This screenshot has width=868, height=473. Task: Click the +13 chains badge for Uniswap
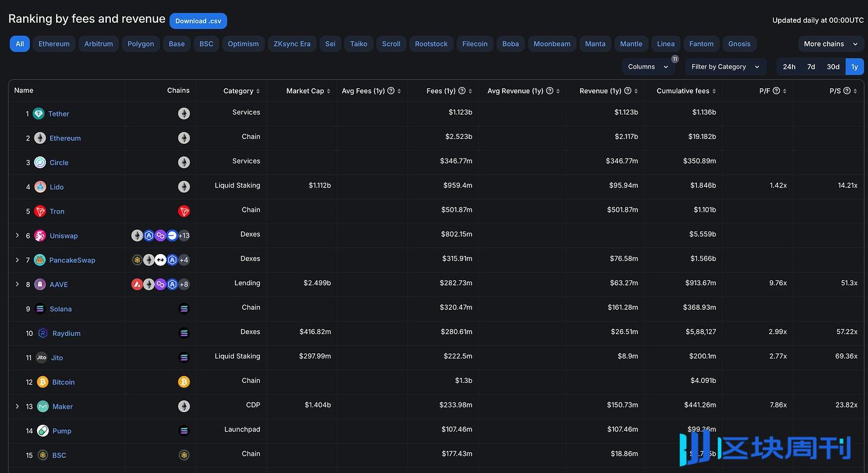(x=184, y=236)
